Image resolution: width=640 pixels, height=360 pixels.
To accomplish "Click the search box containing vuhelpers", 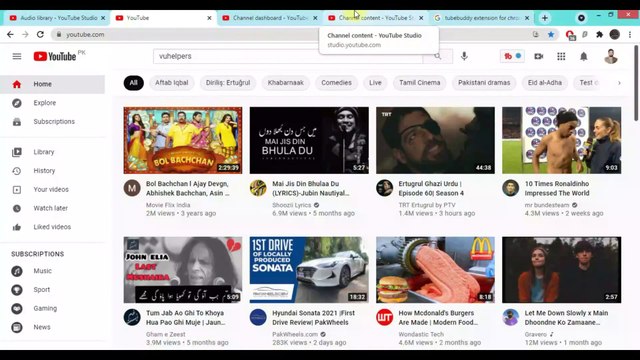I will [x=288, y=56].
